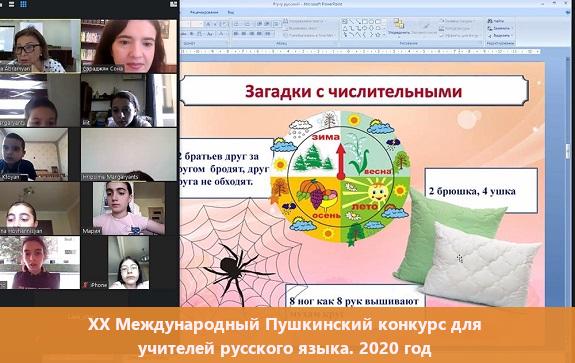The height and width of the screenshot is (363, 575).
Task: Switch Zoom to speaker list view icon
Action: [x=11, y=4]
